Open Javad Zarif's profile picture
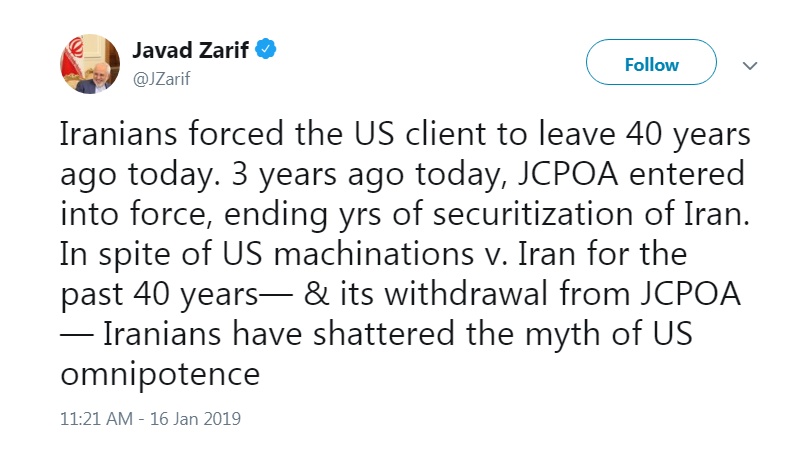The image size is (800, 450). click(x=87, y=63)
